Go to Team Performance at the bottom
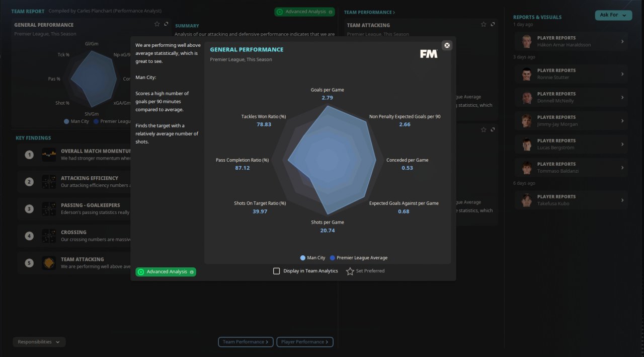This screenshot has height=357, width=644. click(246, 342)
